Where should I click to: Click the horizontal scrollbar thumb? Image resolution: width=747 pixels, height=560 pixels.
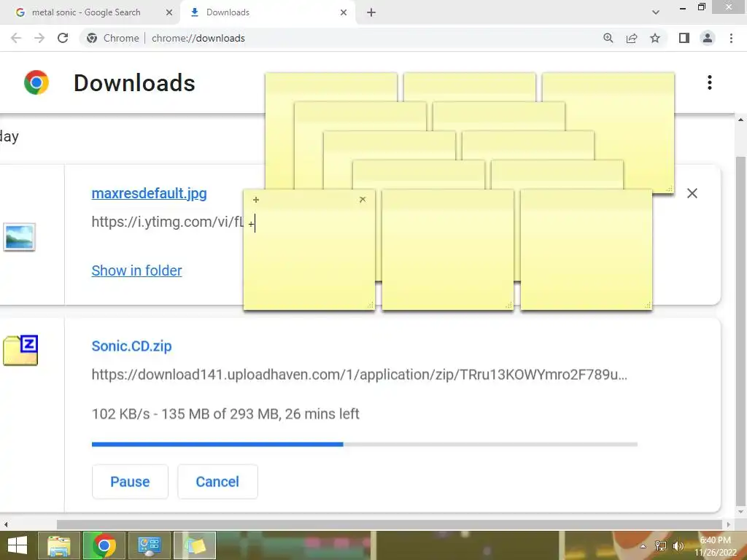point(390,524)
